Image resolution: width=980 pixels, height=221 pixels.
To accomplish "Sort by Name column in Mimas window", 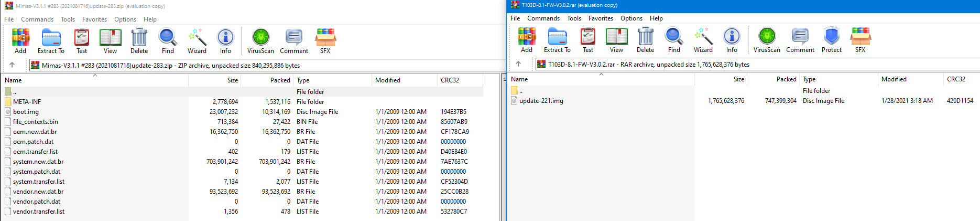I will [x=95, y=80].
